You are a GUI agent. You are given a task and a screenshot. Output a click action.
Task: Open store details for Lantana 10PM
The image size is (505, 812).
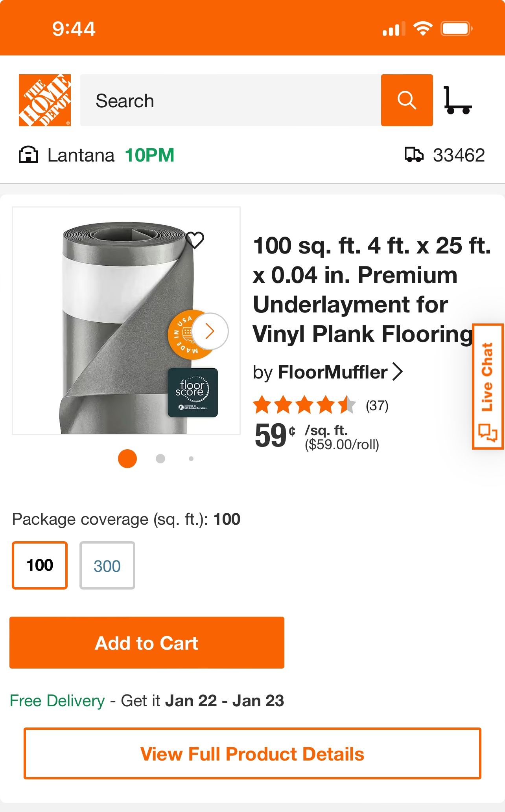click(x=98, y=155)
